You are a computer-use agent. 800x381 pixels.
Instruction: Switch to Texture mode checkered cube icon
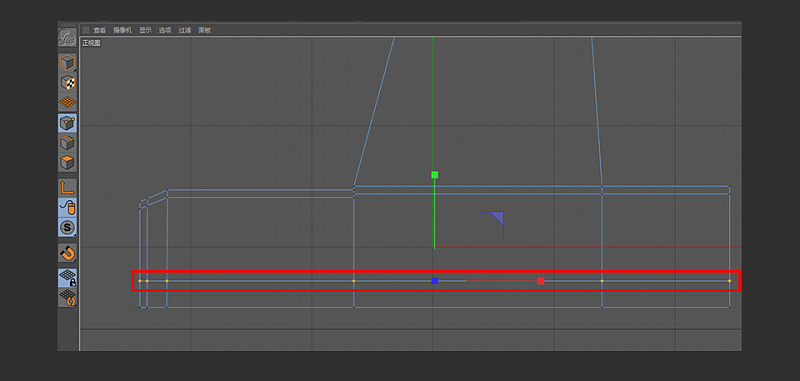click(x=67, y=82)
